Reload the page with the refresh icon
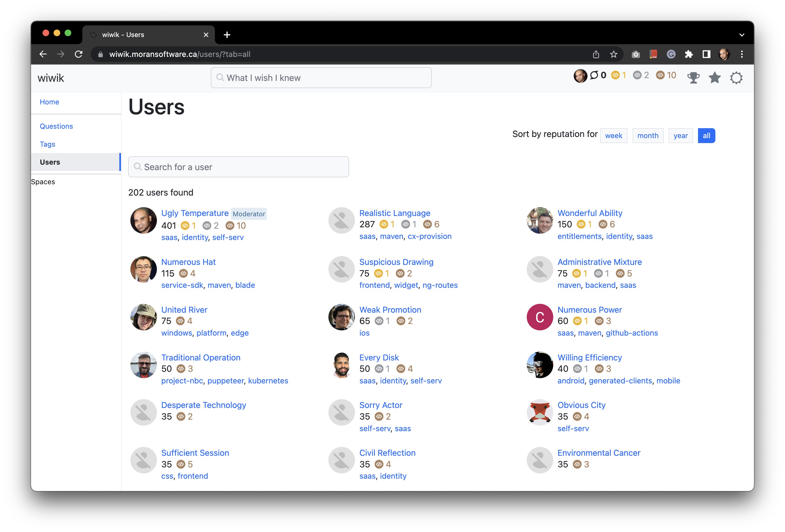785x532 pixels. point(79,54)
